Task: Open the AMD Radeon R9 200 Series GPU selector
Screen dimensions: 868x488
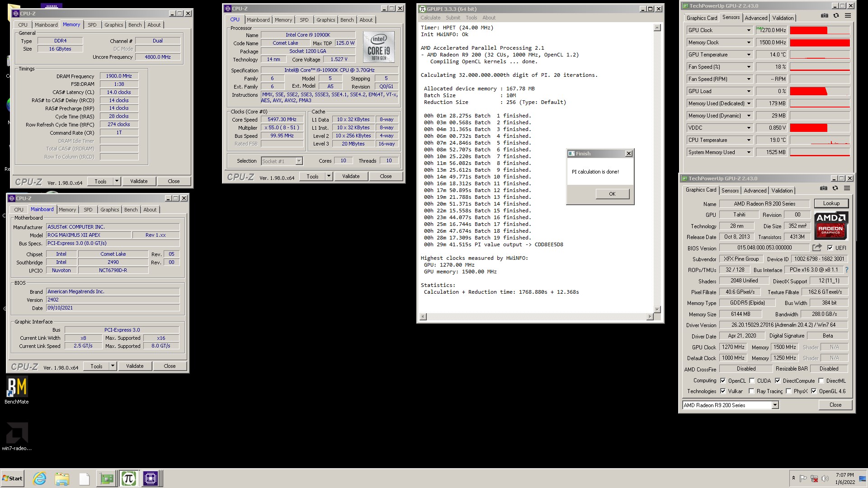Action: point(730,405)
